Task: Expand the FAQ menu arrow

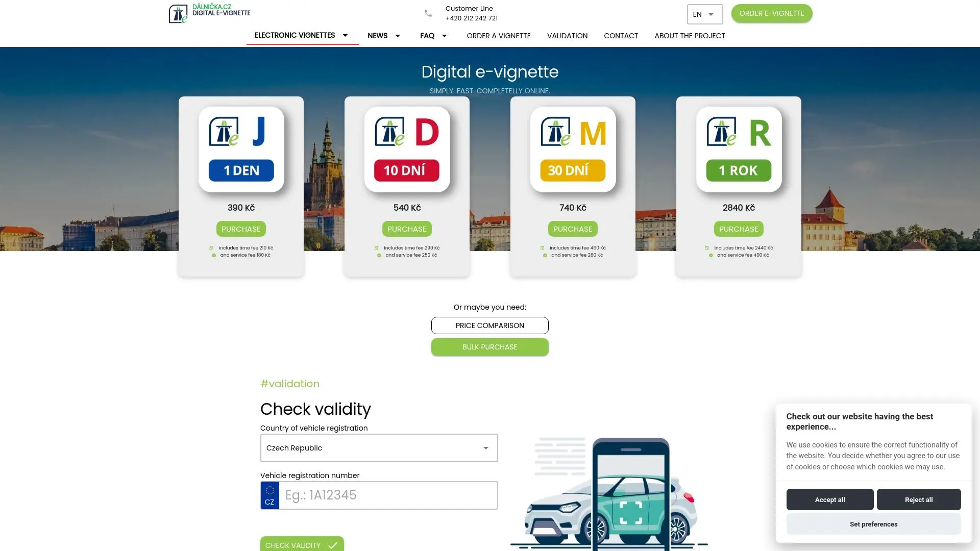Action: (x=444, y=36)
